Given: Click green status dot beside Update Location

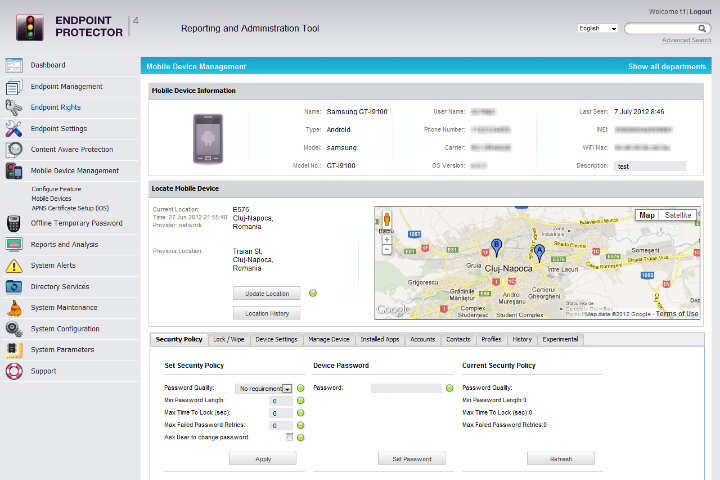Looking at the screenshot, I should (x=313, y=293).
